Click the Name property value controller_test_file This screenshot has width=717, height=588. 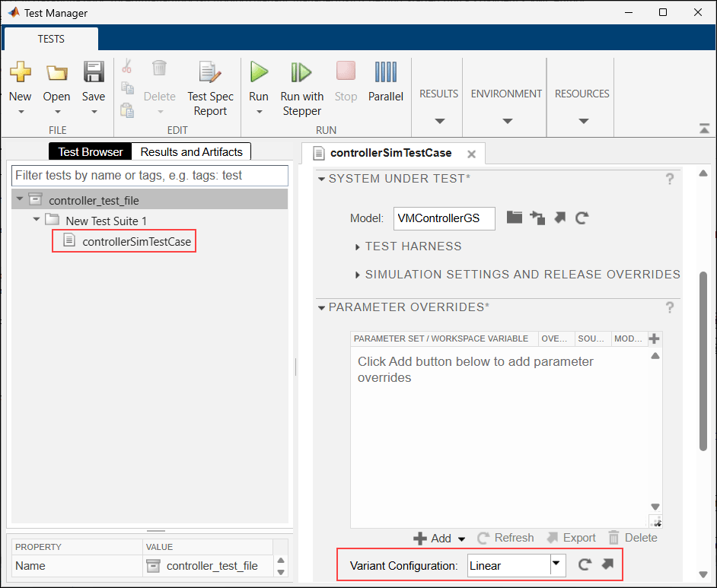point(212,566)
